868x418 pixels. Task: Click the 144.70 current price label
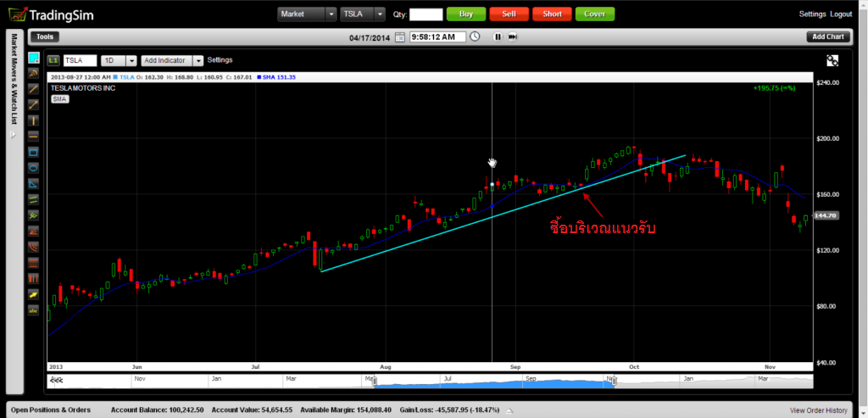click(x=826, y=216)
